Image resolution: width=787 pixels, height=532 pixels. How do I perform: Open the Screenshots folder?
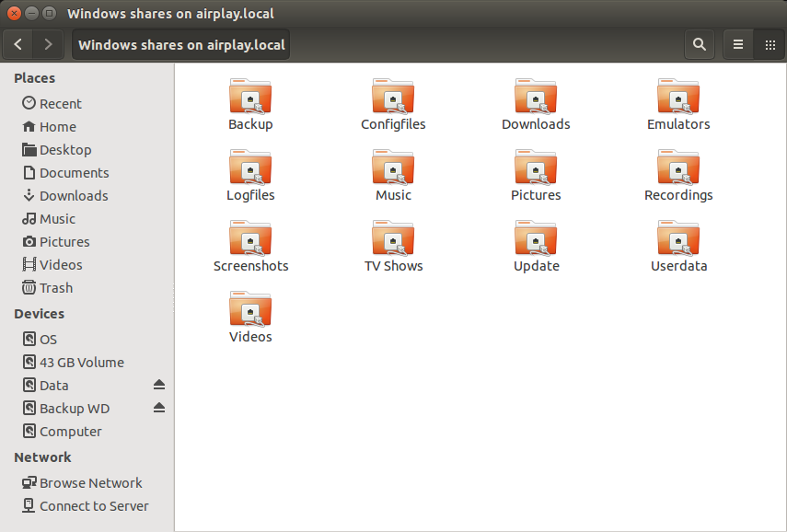coord(250,239)
